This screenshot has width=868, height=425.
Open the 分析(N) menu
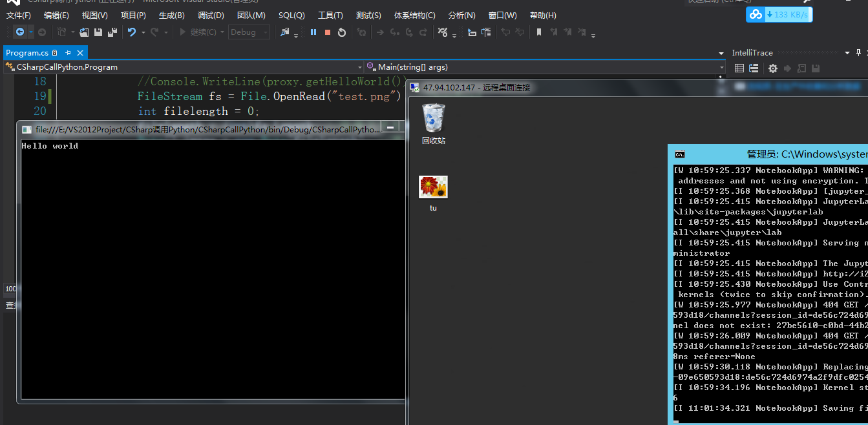coord(461,15)
